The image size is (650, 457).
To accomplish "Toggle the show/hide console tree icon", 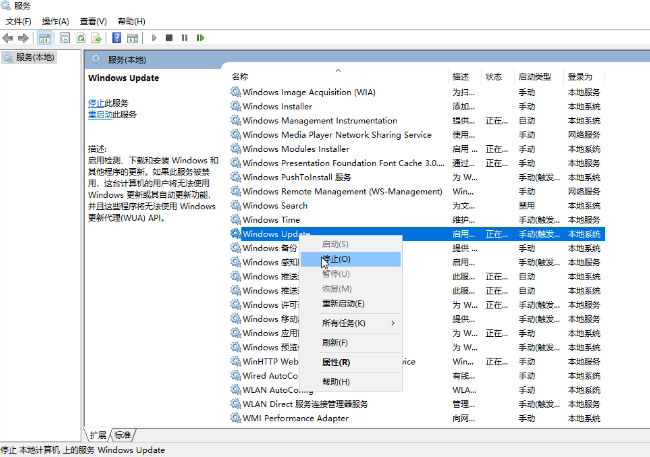I will coord(44,38).
